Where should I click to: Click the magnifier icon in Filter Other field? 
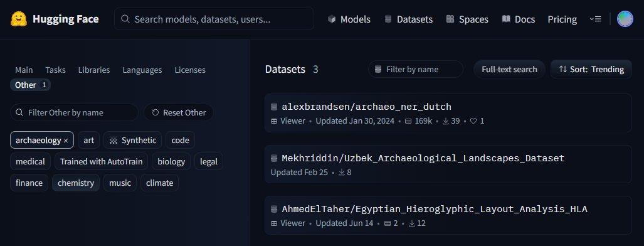tap(19, 112)
